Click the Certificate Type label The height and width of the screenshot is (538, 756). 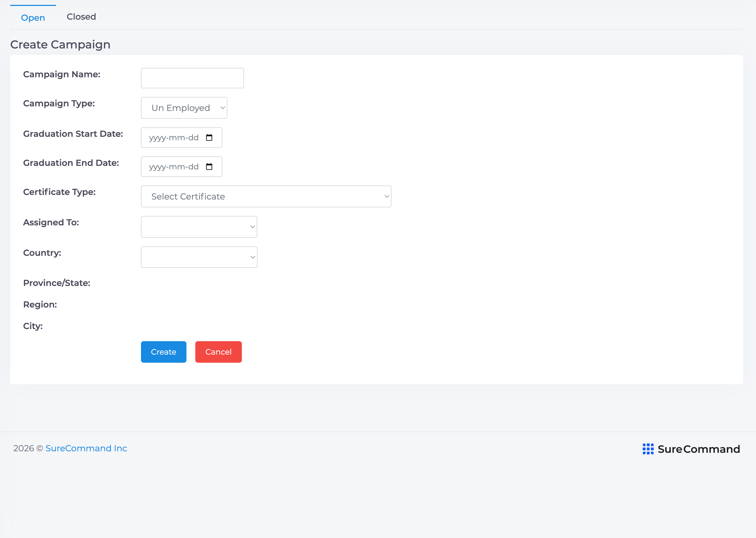coord(59,192)
